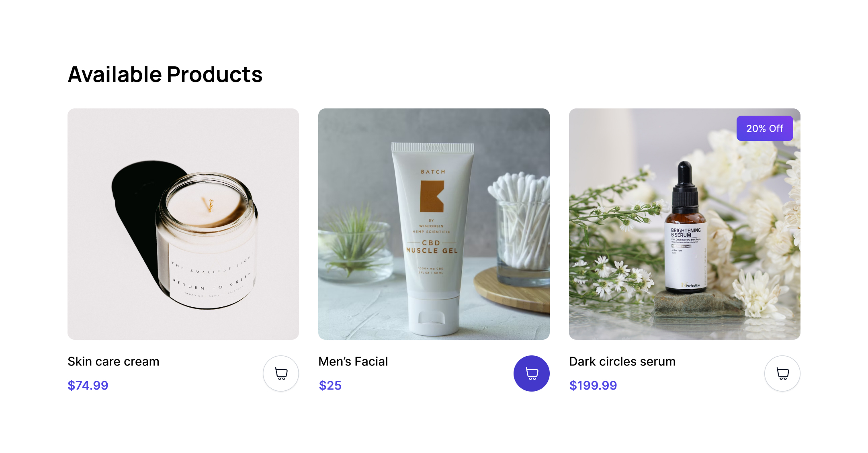Viewport: 868px width, 453px height.
Task: Click the $74.99 price label
Action: (x=88, y=386)
